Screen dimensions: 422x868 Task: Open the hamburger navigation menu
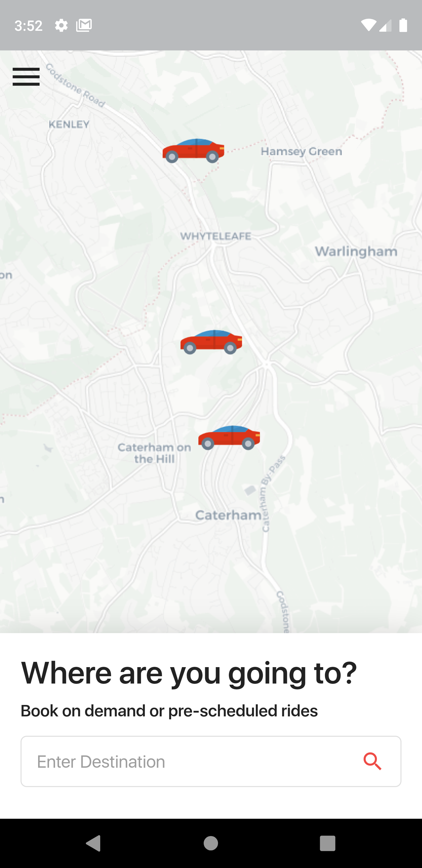[26, 77]
